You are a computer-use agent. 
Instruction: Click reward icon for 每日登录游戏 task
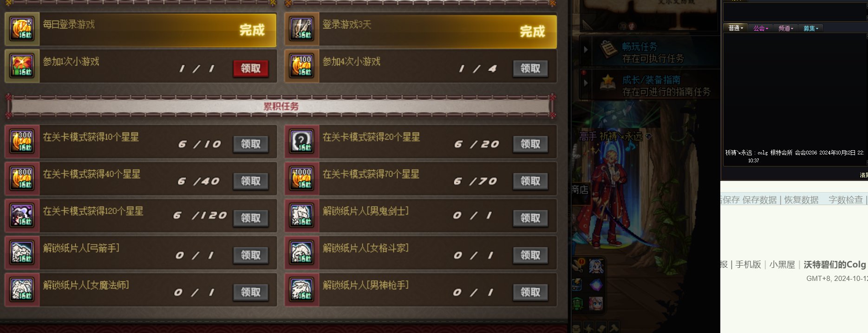coord(22,29)
